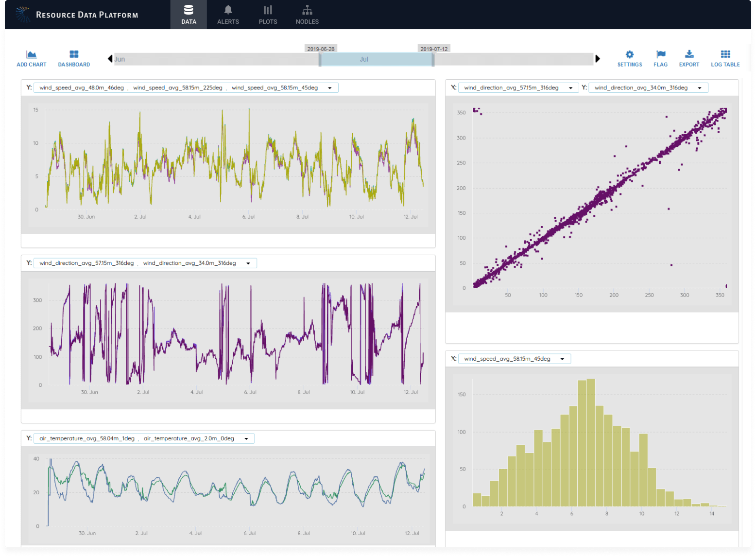Click the bell icon for alerts

[228, 10]
